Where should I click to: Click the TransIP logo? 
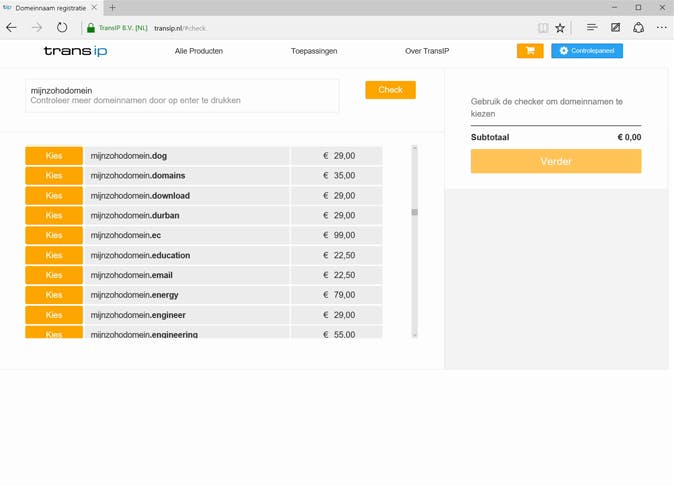(x=76, y=51)
